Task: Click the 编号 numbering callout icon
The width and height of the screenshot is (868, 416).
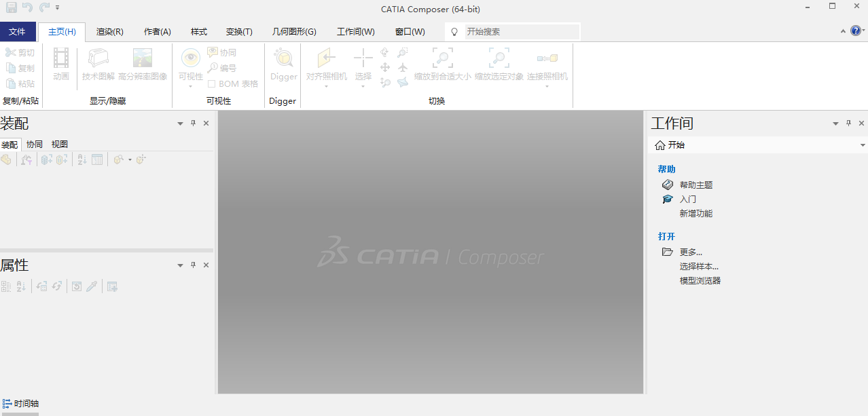Action: (x=213, y=68)
